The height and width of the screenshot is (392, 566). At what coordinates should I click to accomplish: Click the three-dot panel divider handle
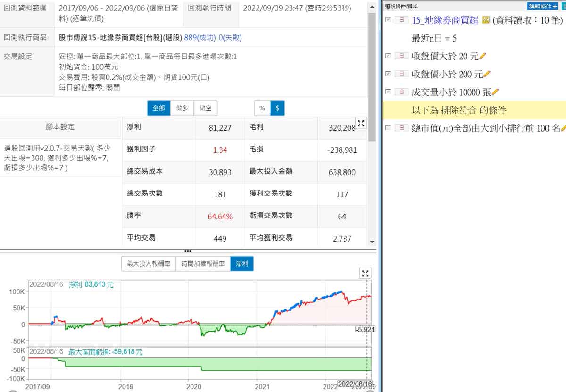point(188,251)
